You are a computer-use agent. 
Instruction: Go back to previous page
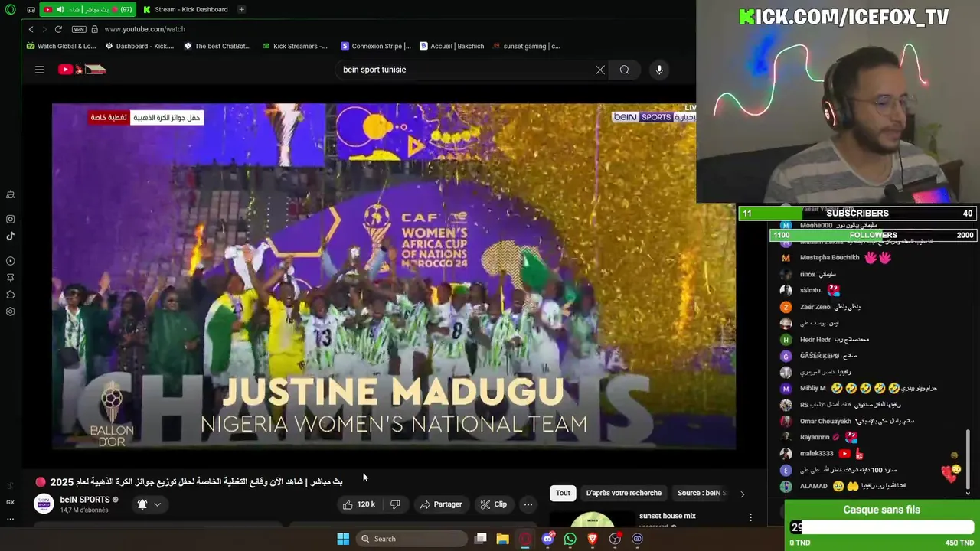click(31, 29)
